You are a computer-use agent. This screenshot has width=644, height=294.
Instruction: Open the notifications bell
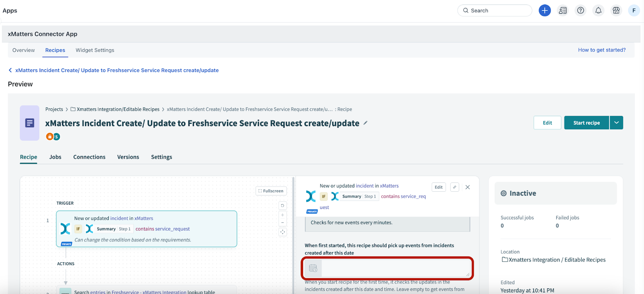(x=599, y=10)
